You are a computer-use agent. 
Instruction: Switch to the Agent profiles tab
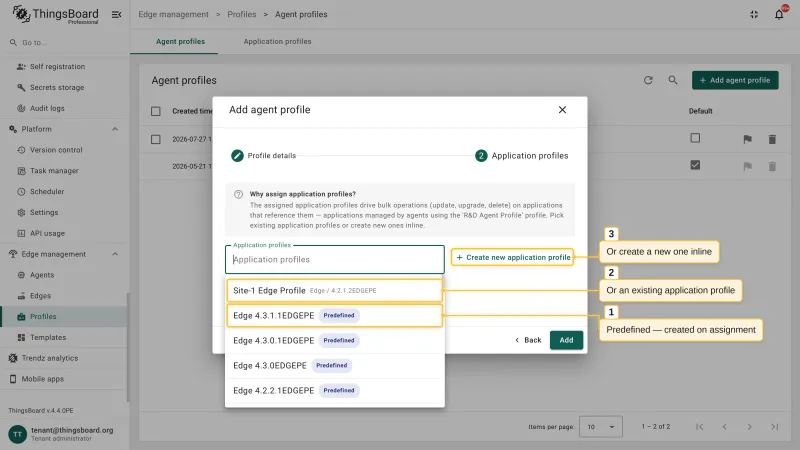click(180, 41)
